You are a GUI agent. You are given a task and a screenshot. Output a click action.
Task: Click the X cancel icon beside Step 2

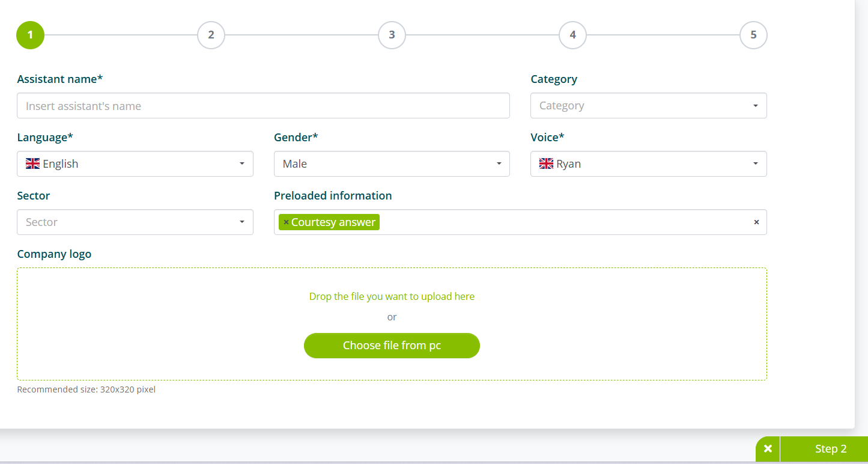pyautogui.click(x=768, y=449)
